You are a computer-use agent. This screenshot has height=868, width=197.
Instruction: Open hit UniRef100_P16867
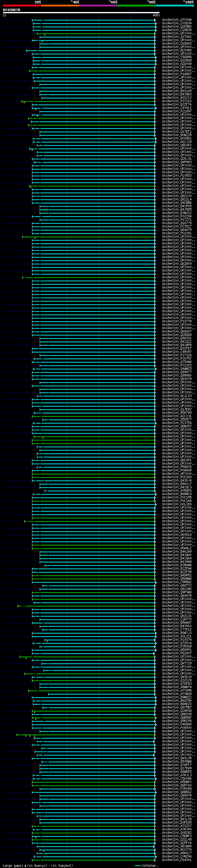pyautogui.click(x=177, y=74)
